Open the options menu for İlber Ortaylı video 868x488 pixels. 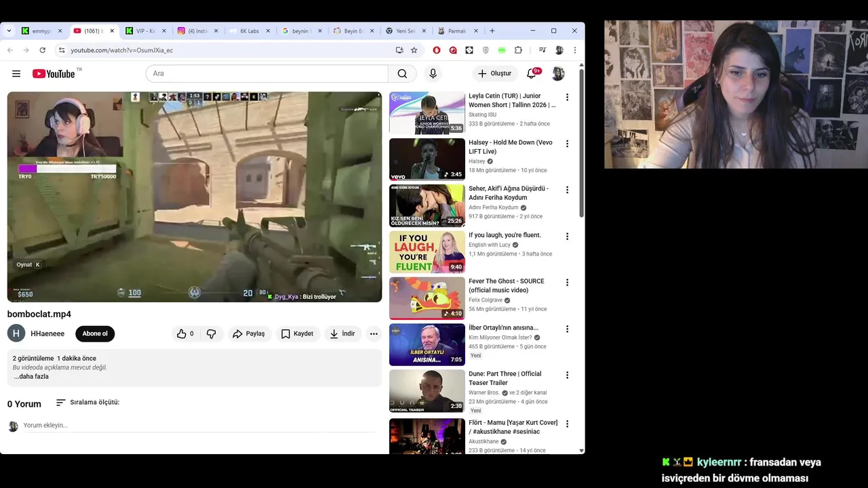pos(567,329)
